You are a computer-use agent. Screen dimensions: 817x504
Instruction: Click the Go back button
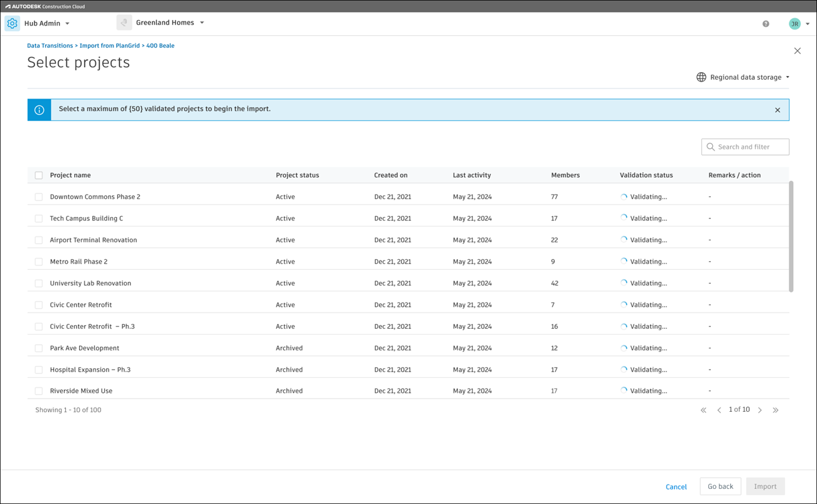[720, 486]
